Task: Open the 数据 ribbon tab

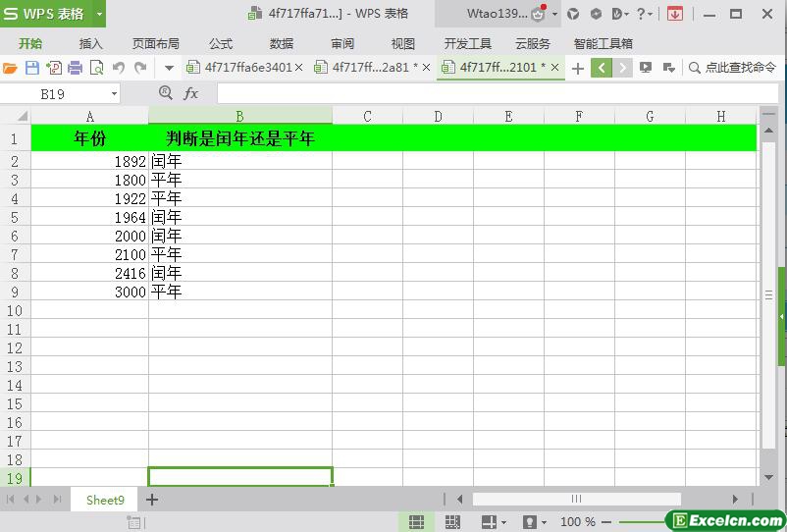Action: click(x=281, y=43)
